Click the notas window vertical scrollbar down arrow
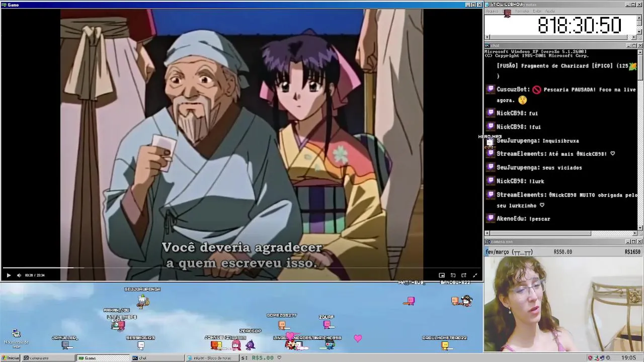The width and height of the screenshot is (644, 362). (640, 31)
